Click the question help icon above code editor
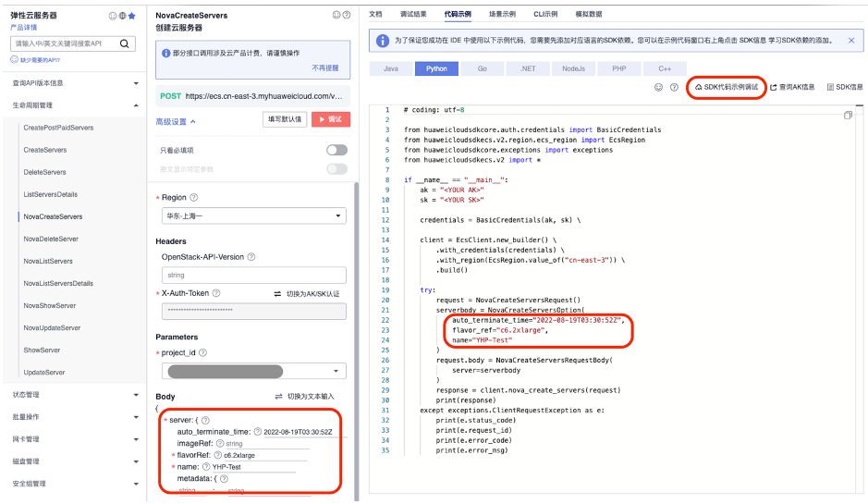Viewport: 868px width, 504px height. coord(674,87)
